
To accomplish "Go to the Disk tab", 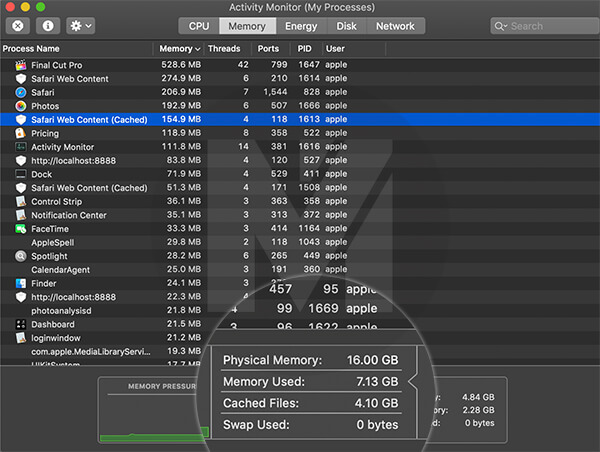I will tap(346, 26).
